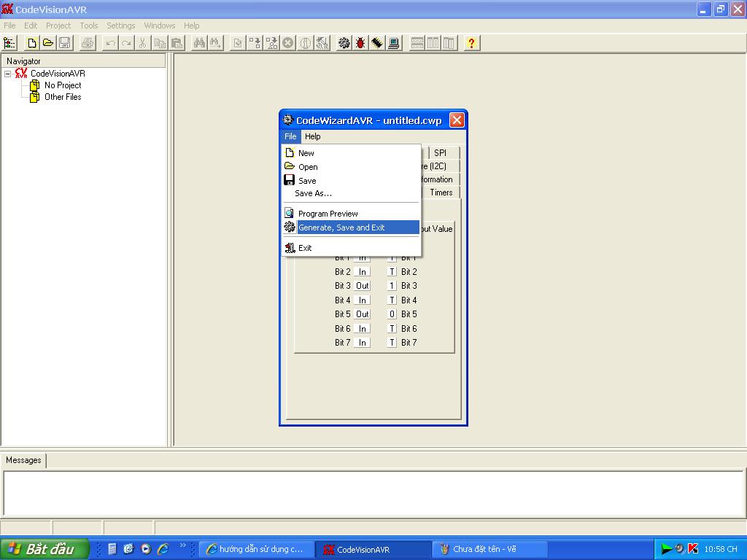Image resolution: width=747 pixels, height=560 pixels.
Task: Click the Save diskette toolbar icon
Action: 64,43
